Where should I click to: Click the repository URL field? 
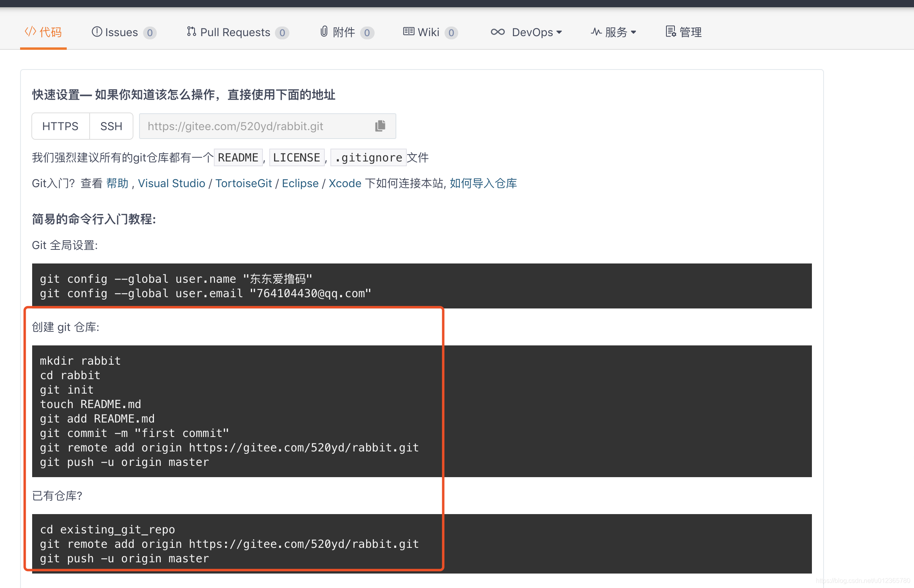[267, 126]
